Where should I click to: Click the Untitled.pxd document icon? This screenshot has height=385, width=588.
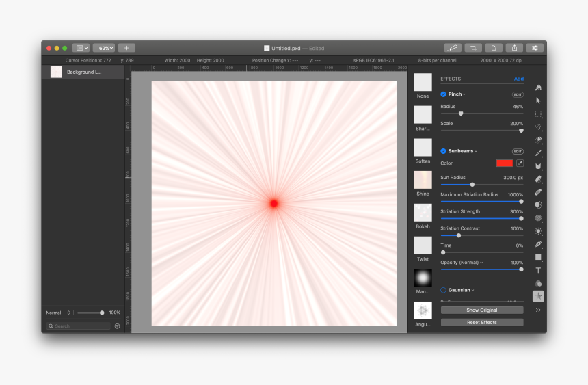pos(267,48)
